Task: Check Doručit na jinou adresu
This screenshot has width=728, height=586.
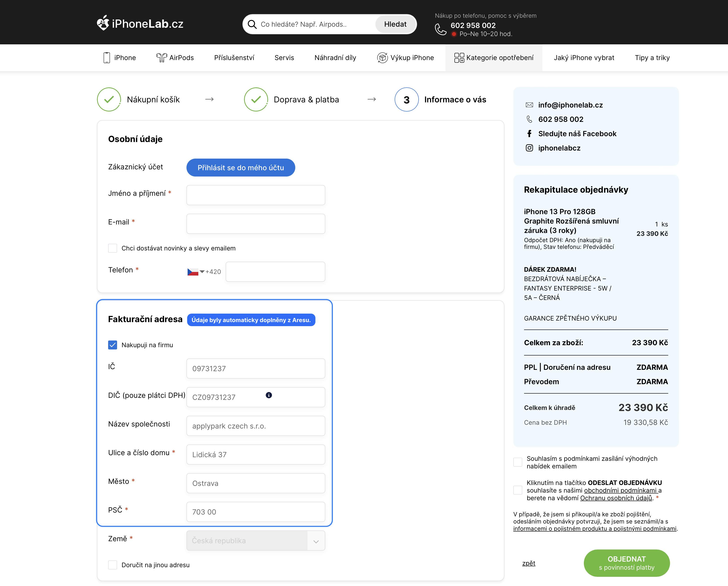Action: click(112, 565)
